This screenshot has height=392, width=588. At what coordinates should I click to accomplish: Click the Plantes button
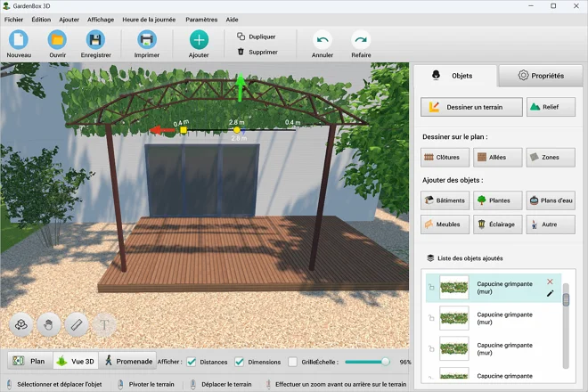pyautogui.click(x=497, y=200)
